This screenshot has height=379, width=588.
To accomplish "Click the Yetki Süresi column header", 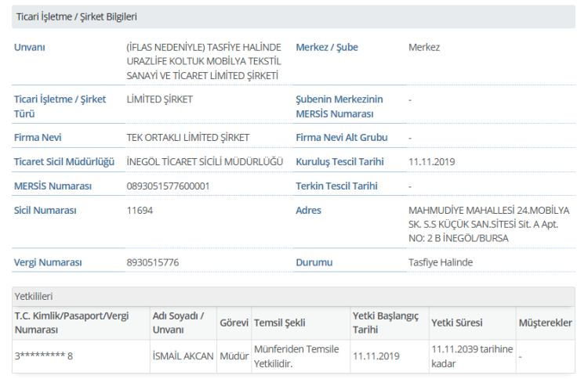I will (x=457, y=323).
